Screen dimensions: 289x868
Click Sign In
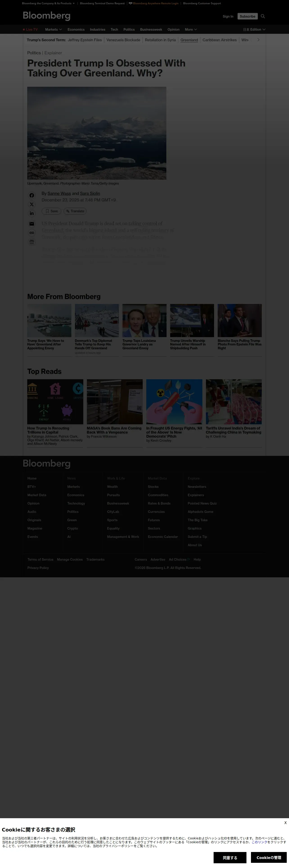coord(228,16)
